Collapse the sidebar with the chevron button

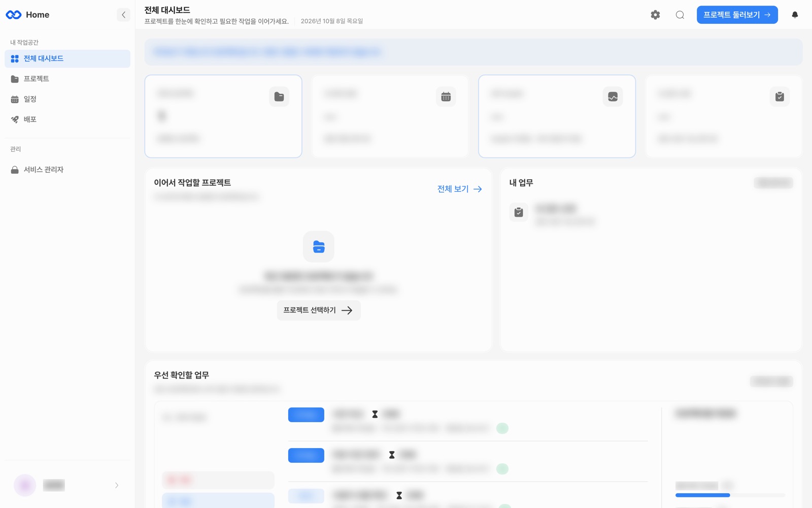tap(123, 15)
